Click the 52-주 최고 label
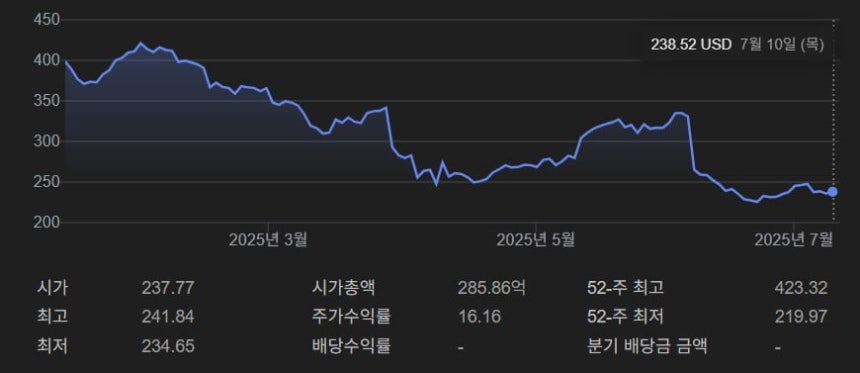 625,287
